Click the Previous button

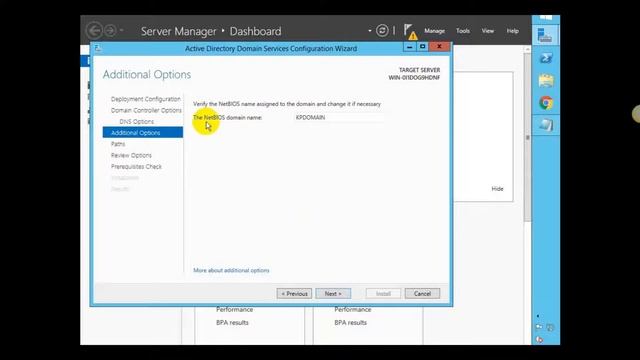click(x=294, y=293)
